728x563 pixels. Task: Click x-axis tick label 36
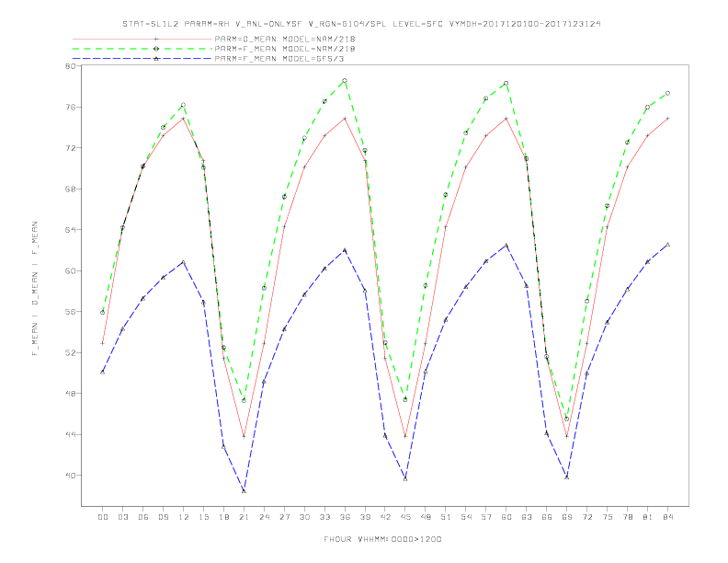tap(345, 517)
